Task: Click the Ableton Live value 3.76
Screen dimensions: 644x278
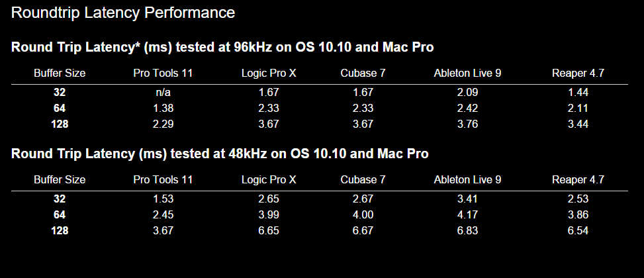Action: (467, 124)
